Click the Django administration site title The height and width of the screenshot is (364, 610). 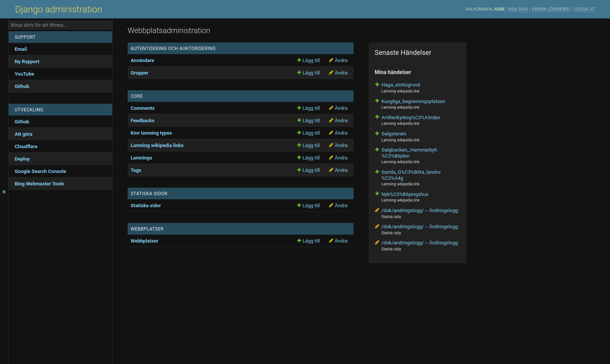point(58,9)
